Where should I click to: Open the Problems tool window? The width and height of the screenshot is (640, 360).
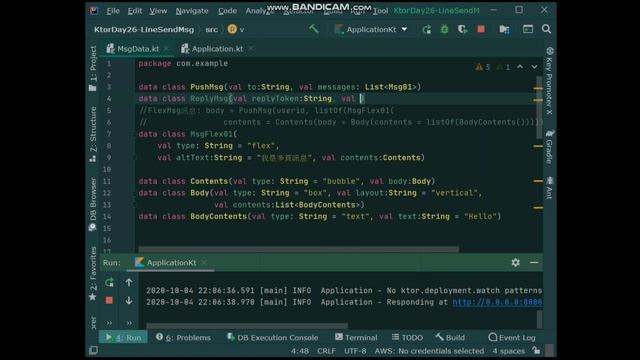183,337
